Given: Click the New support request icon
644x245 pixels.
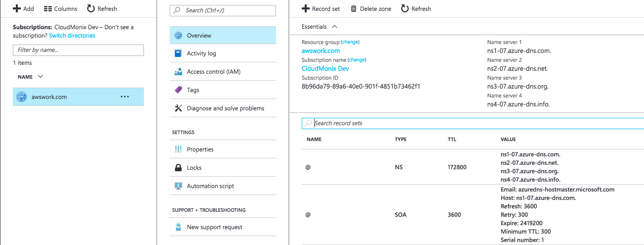Looking at the screenshot, I should pyautogui.click(x=178, y=227).
